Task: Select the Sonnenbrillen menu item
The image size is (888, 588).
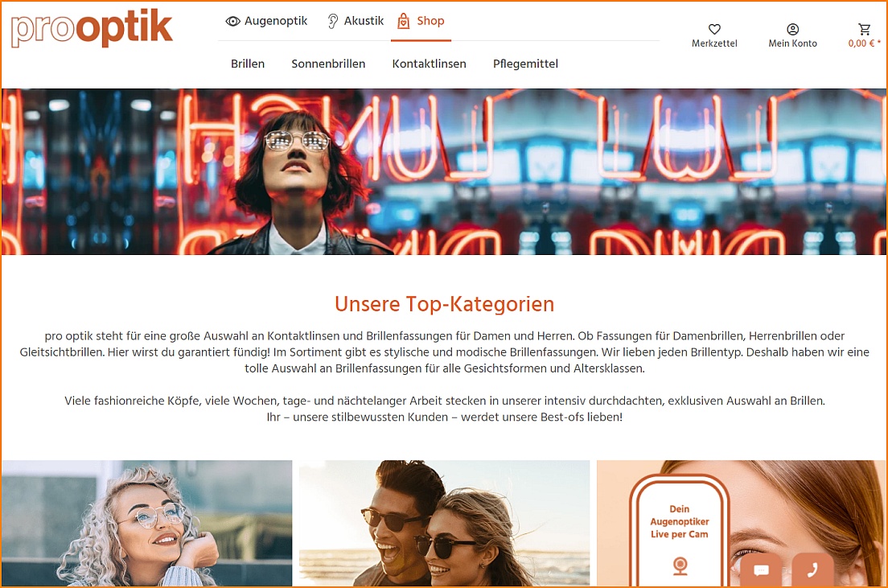Action: (328, 64)
